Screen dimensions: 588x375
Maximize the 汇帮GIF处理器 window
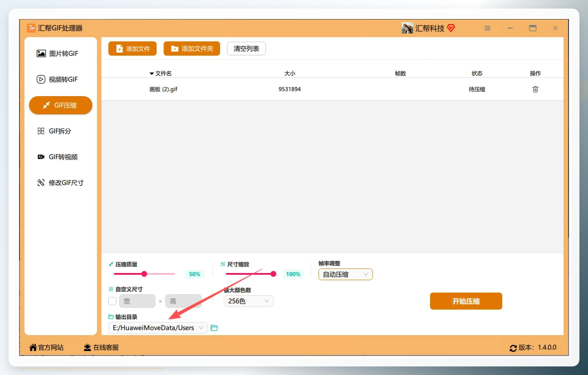tap(533, 28)
